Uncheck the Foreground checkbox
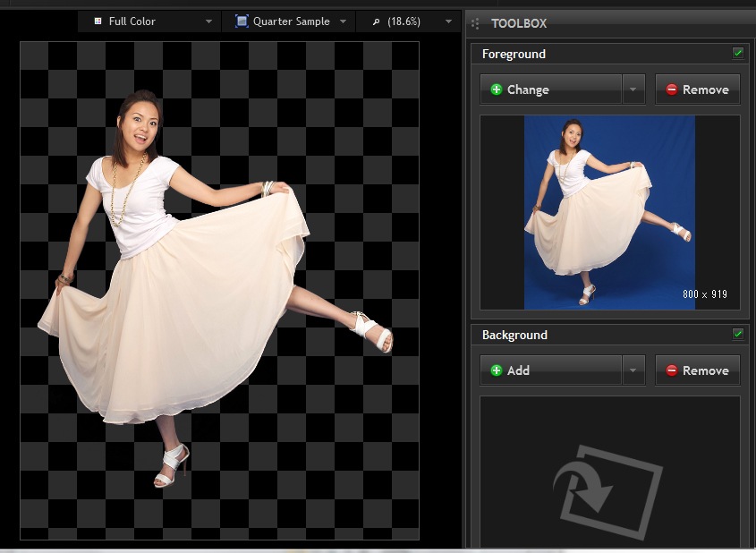756x553 pixels. coord(738,53)
